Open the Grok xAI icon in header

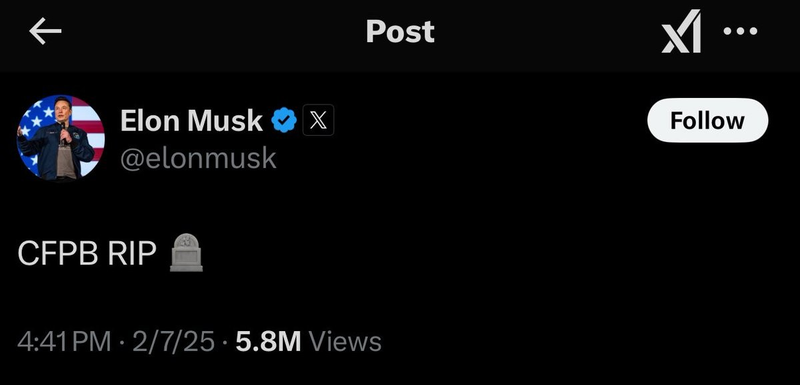[682, 32]
